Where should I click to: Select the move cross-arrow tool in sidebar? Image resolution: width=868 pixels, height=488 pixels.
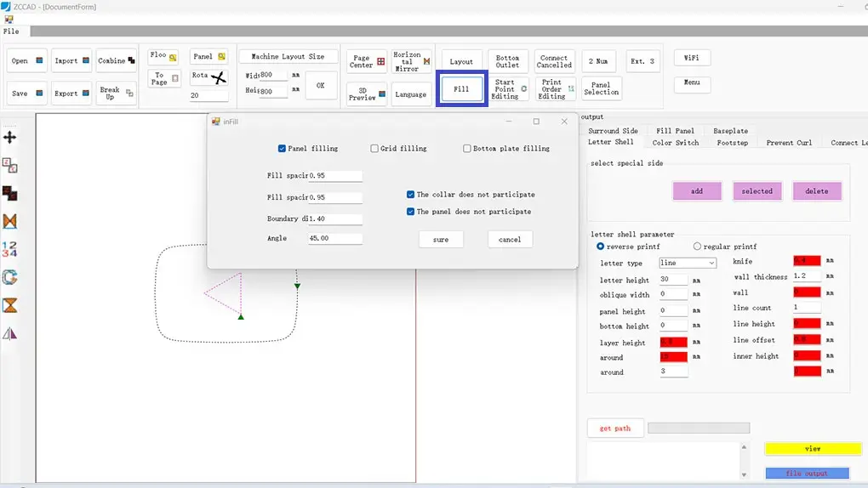coord(10,137)
